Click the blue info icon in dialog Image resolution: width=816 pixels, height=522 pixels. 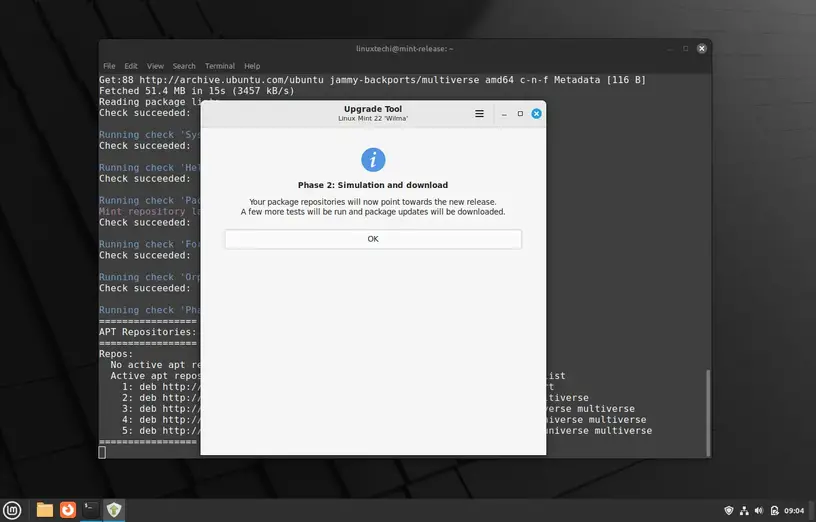click(x=373, y=159)
